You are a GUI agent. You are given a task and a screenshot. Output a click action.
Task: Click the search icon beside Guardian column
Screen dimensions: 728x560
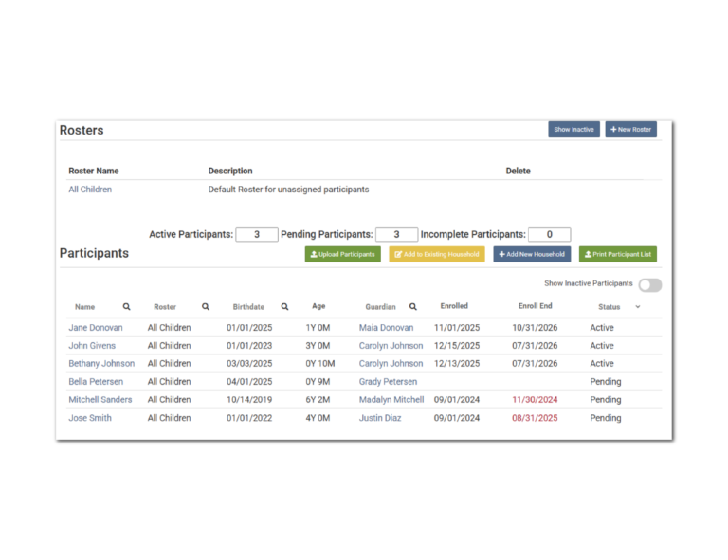(413, 307)
